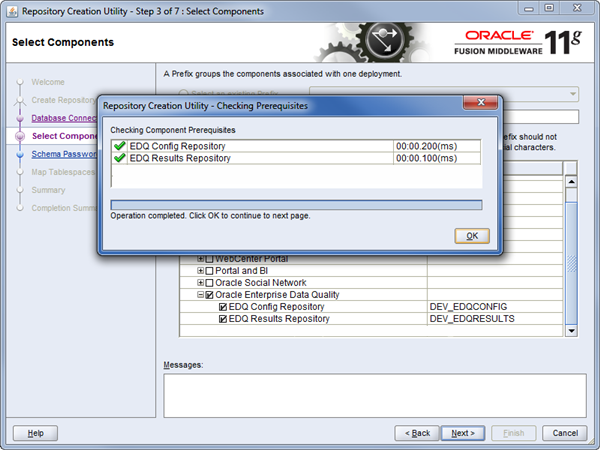Click the Create Repository step
This screenshot has height=450, width=600.
click(64, 100)
